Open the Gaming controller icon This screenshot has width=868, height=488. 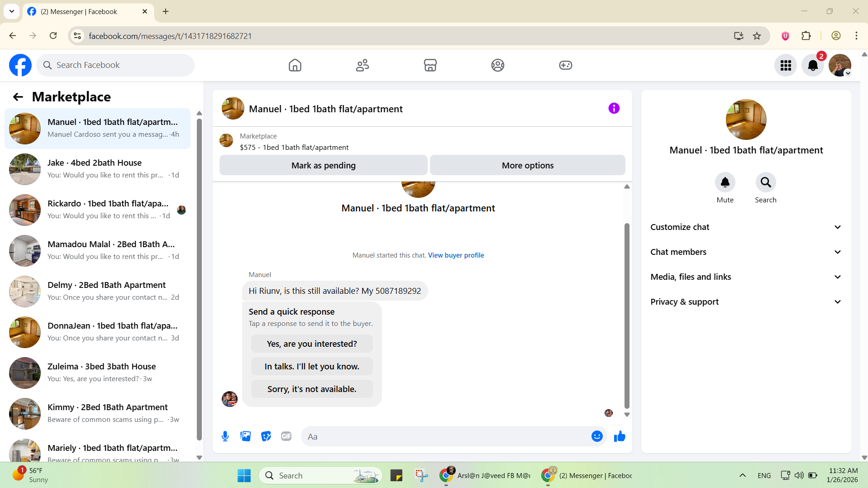pyautogui.click(x=566, y=65)
